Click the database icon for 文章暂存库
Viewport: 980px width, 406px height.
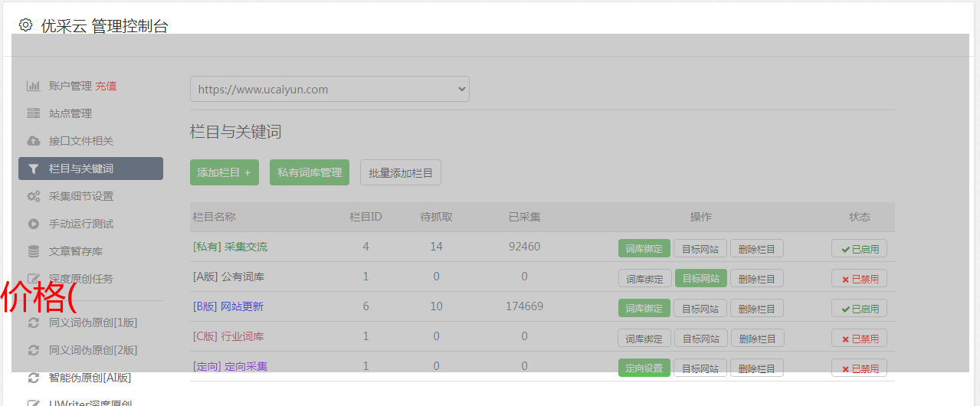click(34, 251)
